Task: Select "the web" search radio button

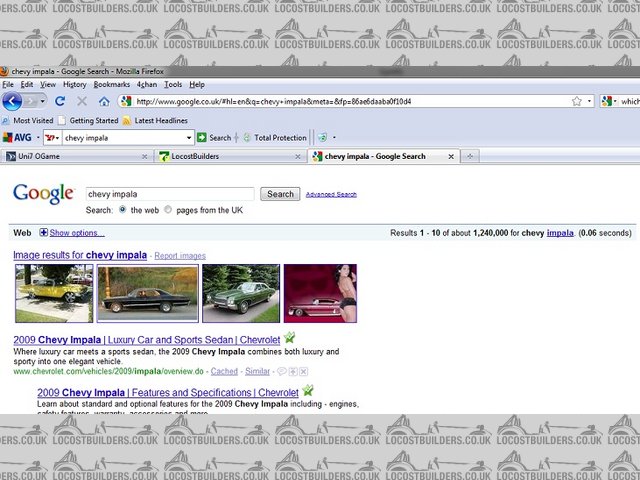Action: pyautogui.click(x=123, y=210)
